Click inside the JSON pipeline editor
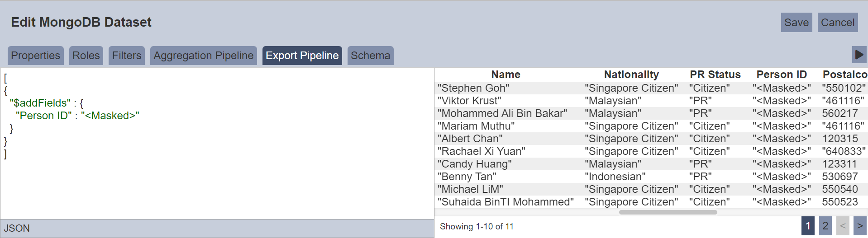The height and width of the screenshot is (238, 868). click(x=217, y=181)
